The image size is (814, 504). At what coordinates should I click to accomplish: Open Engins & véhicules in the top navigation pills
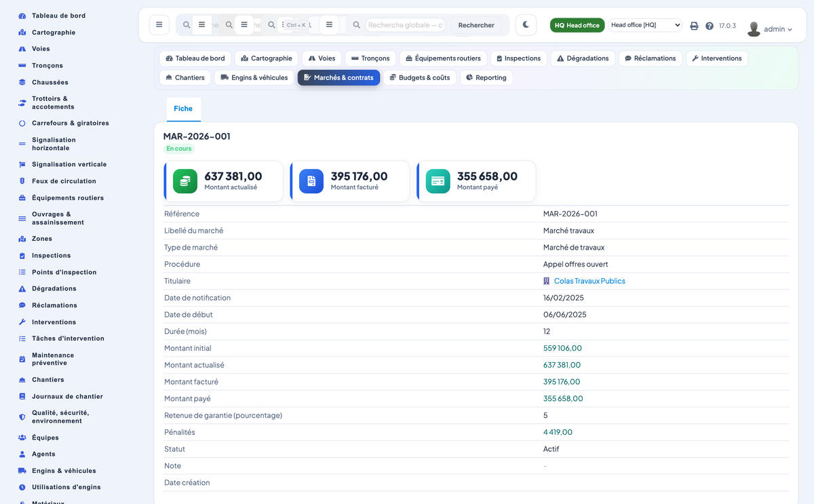[254, 77]
